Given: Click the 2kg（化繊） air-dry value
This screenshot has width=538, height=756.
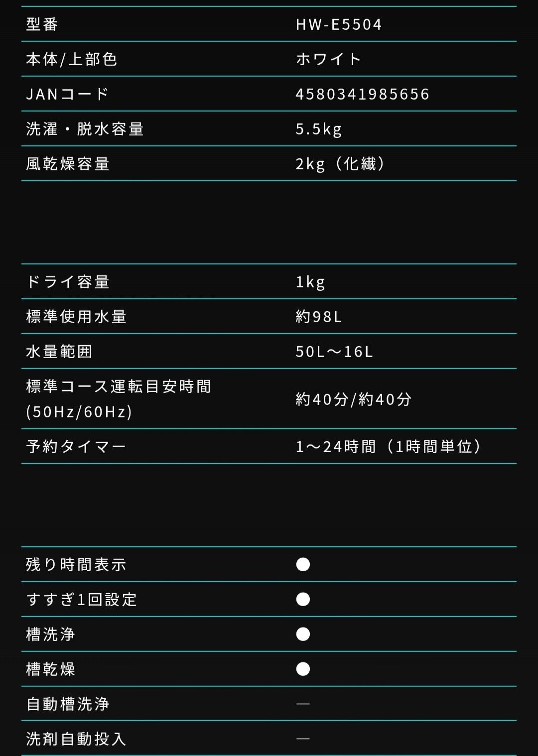Looking at the screenshot, I should pyautogui.click(x=341, y=164).
